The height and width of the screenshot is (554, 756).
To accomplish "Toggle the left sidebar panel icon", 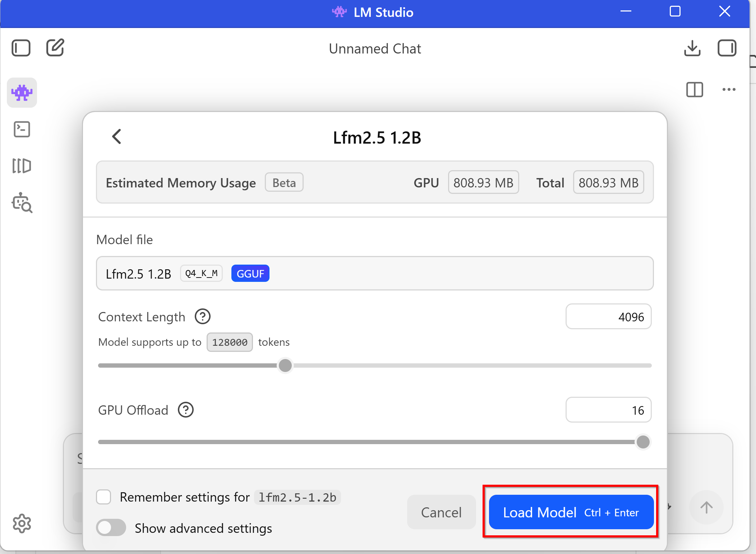I will [x=21, y=48].
